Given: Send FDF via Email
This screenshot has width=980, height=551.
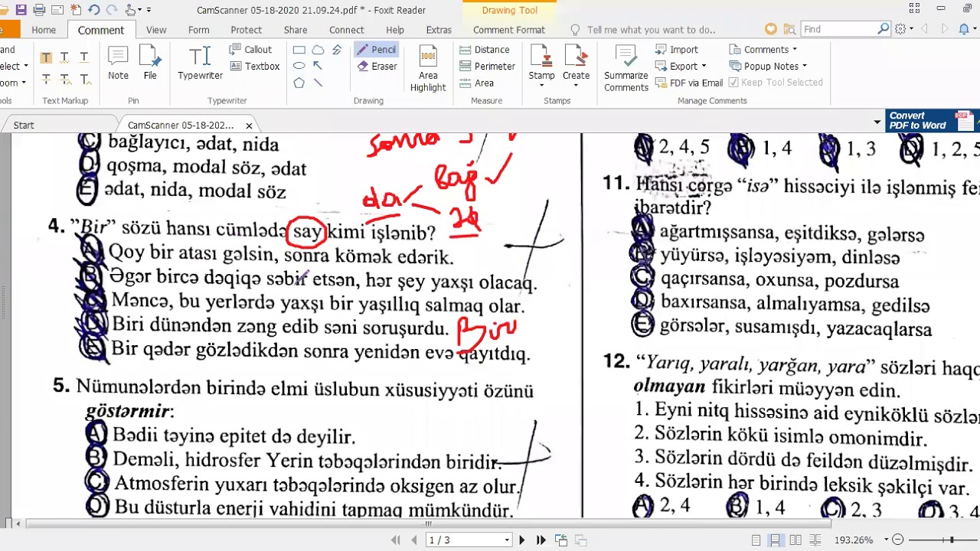Looking at the screenshot, I should (688, 83).
